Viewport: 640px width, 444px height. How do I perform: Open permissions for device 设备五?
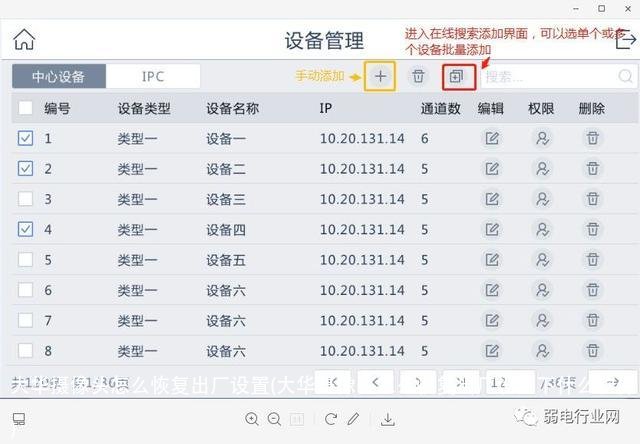click(x=542, y=260)
